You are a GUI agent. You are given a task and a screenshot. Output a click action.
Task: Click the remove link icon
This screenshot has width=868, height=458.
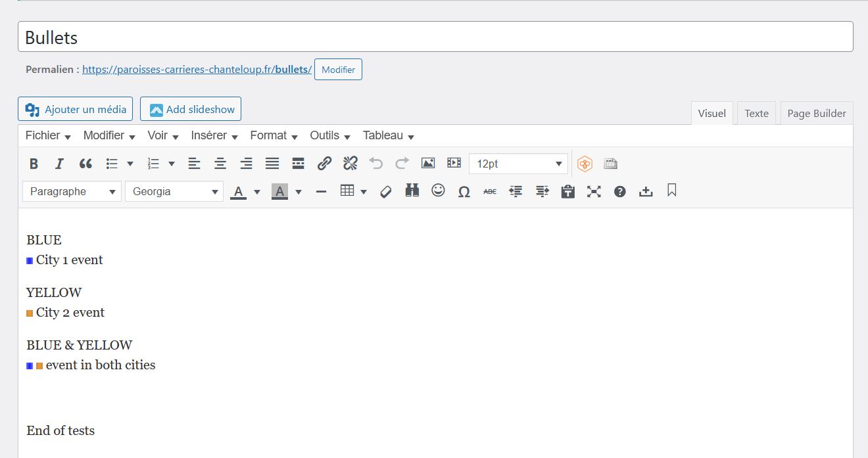(x=350, y=164)
